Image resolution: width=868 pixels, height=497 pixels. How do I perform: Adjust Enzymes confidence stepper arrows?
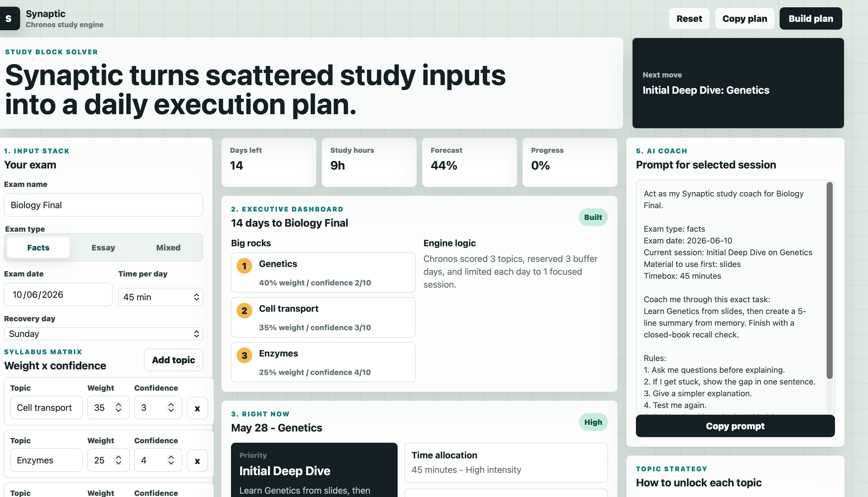(x=171, y=460)
